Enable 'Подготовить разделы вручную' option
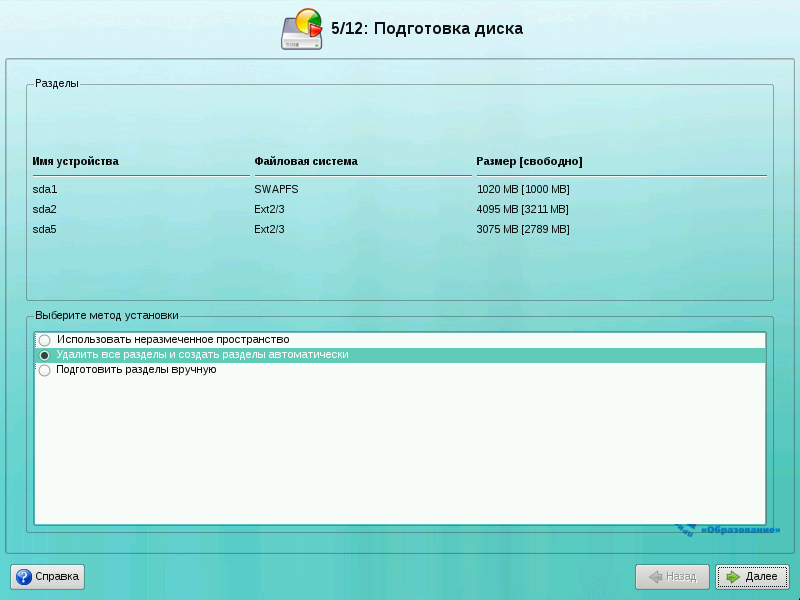 [44, 370]
